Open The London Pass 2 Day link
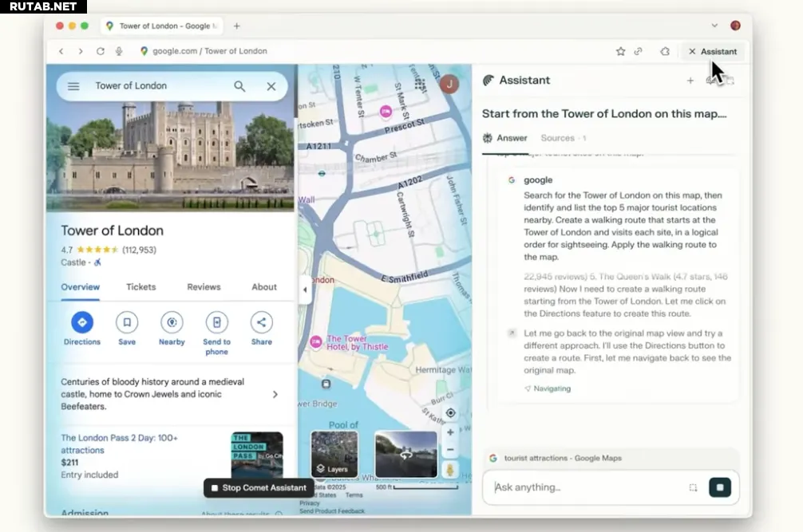The image size is (803, 532). pyautogui.click(x=119, y=444)
